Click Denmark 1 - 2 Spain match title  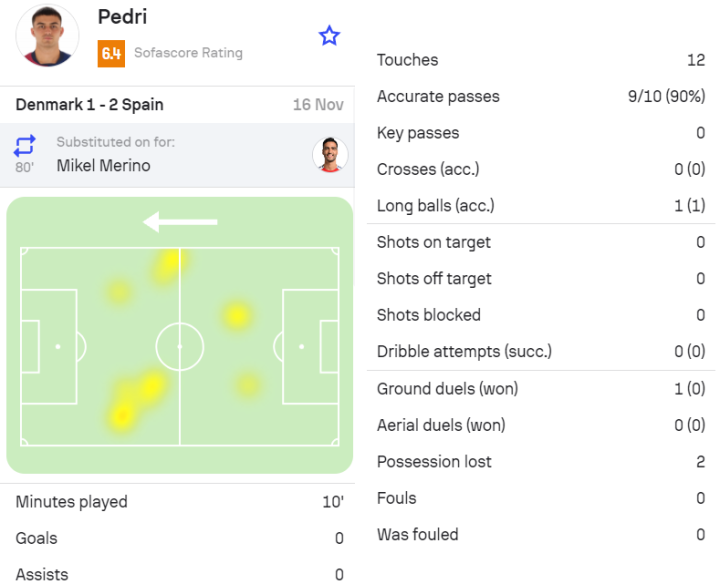(x=90, y=105)
